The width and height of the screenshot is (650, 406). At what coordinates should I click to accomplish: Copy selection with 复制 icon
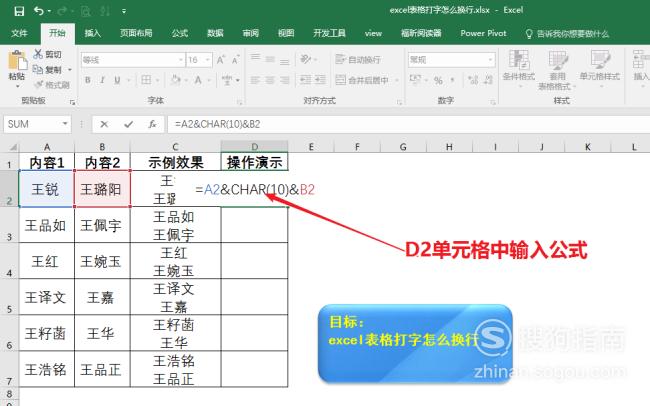[x=47, y=70]
